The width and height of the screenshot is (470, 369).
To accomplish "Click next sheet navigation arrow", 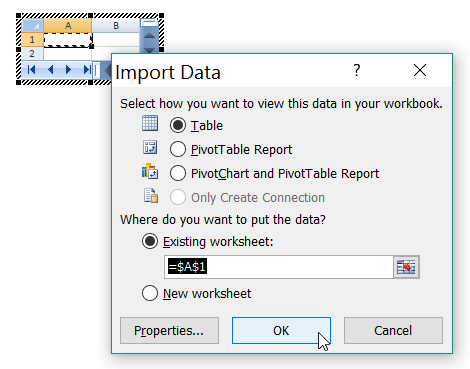I will pos(68,70).
